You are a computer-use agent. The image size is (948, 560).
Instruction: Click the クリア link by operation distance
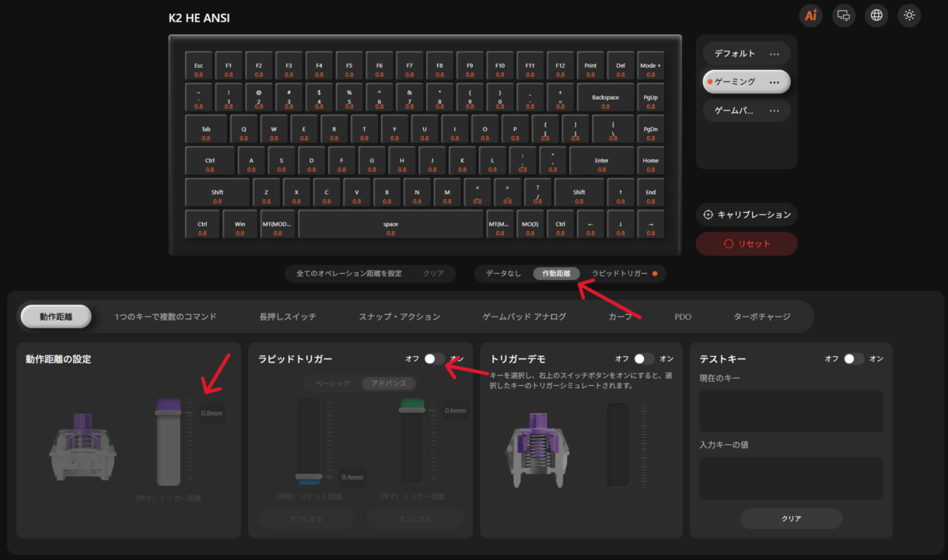click(x=433, y=274)
